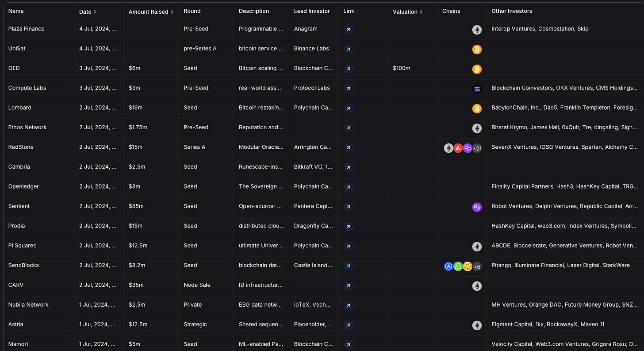Click the Polygon chain icon for Sentient
This screenshot has width=644, height=351.
coord(477,207)
